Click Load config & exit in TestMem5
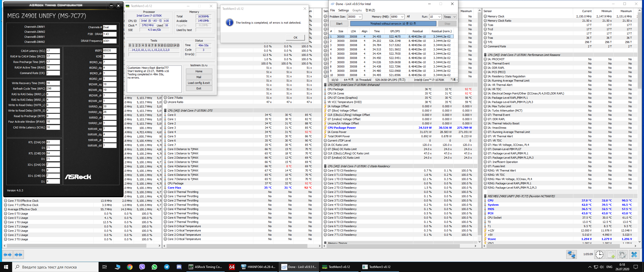This screenshot has height=272, width=644. tap(199, 83)
